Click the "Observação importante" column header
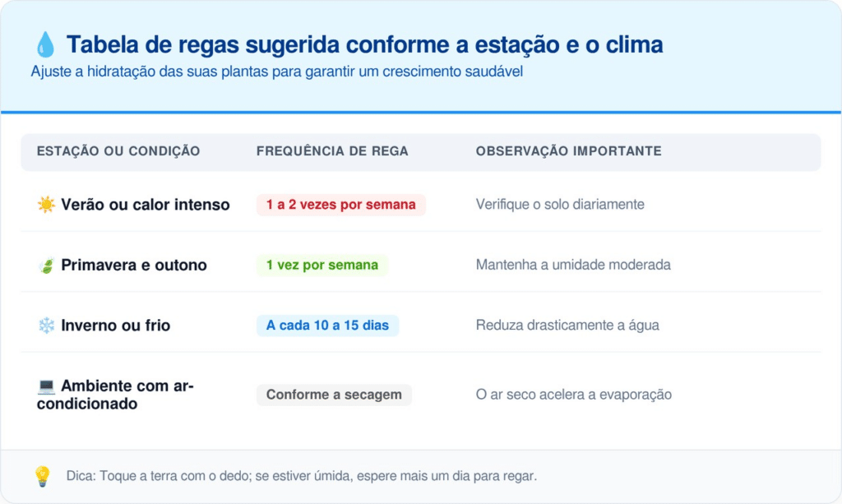Screen dimensions: 842x504 coord(568,152)
